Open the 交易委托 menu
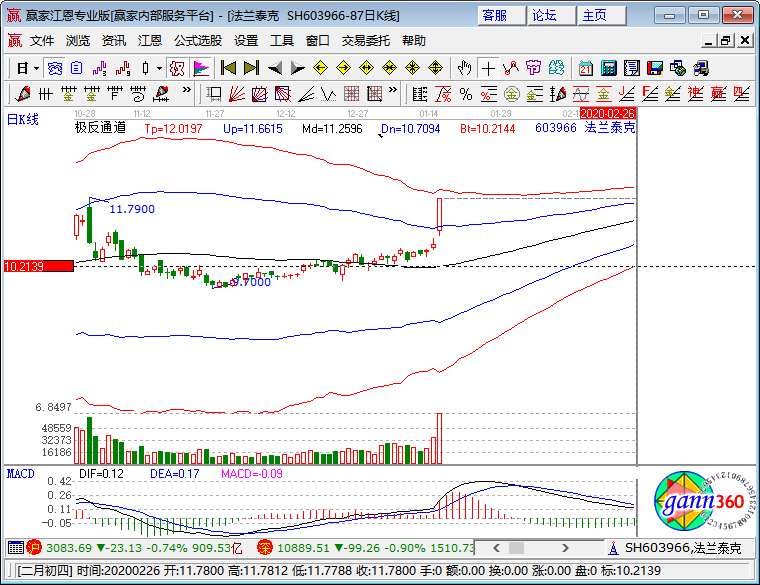760x585 pixels. (x=365, y=41)
